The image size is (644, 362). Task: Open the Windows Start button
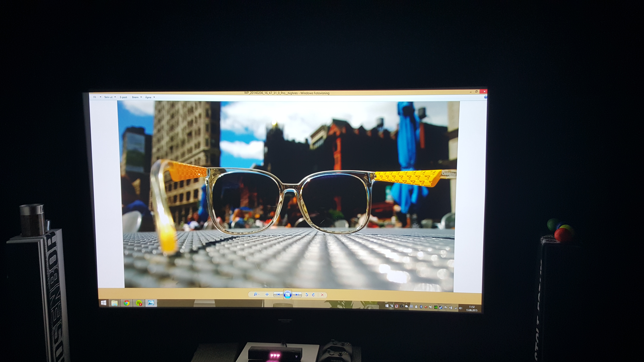click(x=104, y=303)
